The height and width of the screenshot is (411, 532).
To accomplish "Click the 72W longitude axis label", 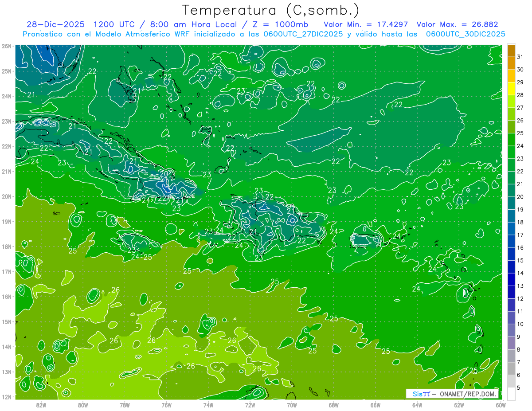I will tap(250, 404).
